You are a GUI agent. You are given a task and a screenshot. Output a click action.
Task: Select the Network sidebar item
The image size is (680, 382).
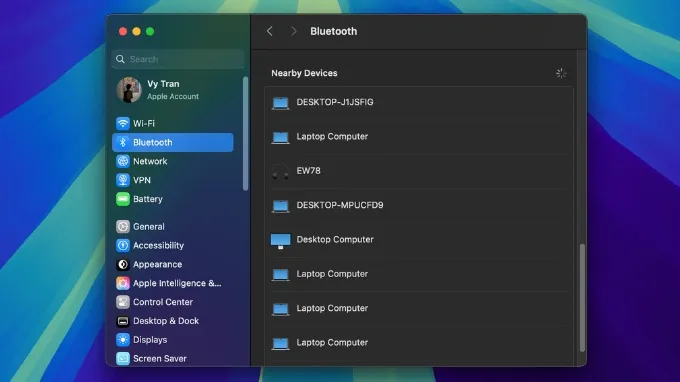click(173, 161)
